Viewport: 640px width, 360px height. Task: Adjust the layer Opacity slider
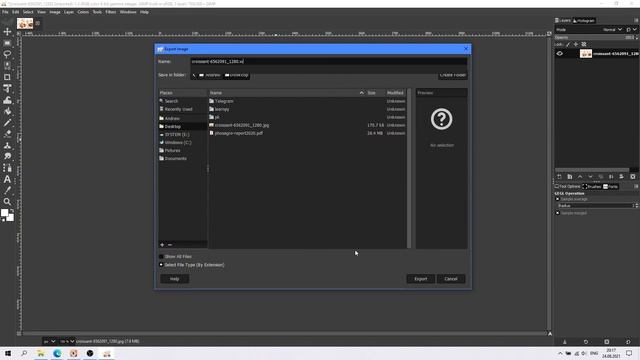pyautogui.click(x=595, y=37)
